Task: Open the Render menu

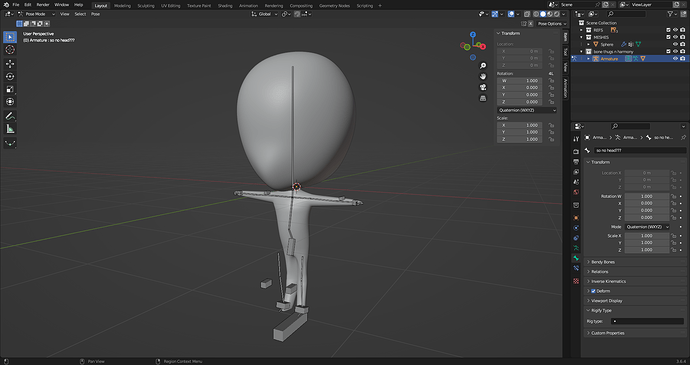Action: pyautogui.click(x=43, y=5)
